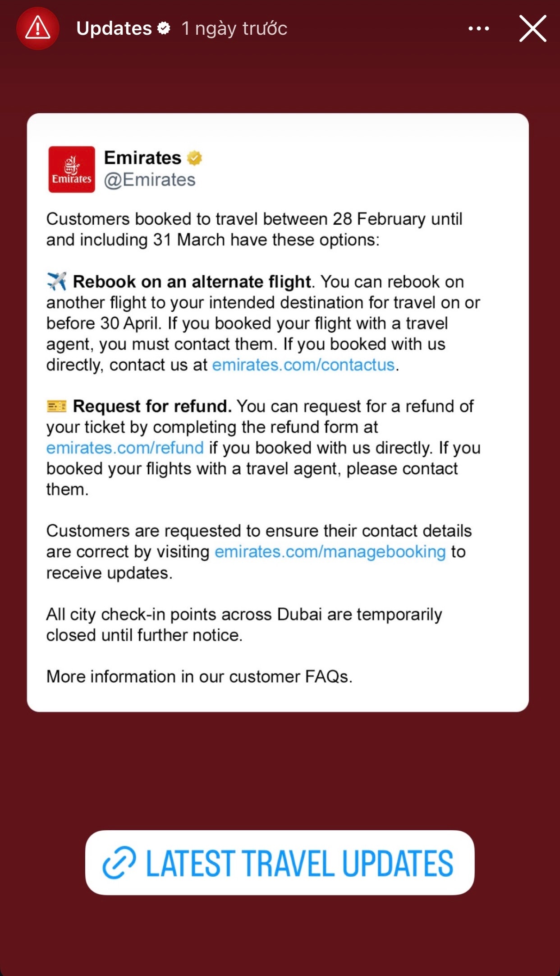Click the "1 ngày trước" timestamp
This screenshot has height=976, width=560.
(x=234, y=28)
